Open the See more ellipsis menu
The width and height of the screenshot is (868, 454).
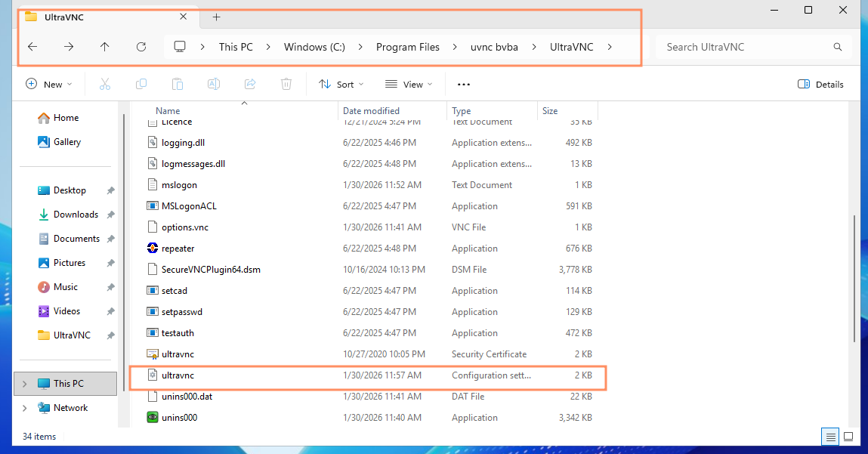pyautogui.click(x=464, y=85)
